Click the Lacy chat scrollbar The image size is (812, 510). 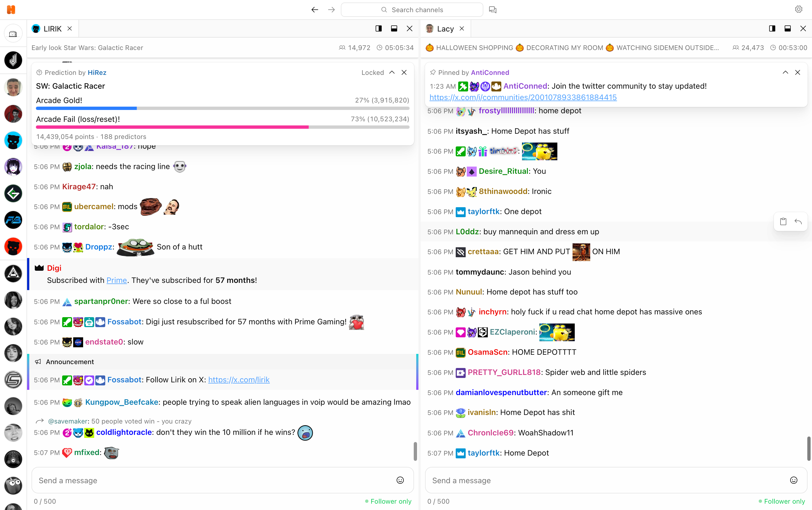tap(809, 449)
